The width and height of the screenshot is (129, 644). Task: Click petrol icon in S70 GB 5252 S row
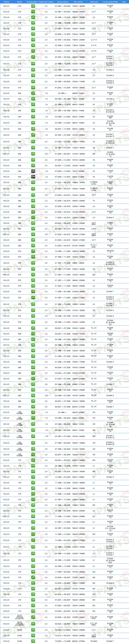click(33, 251)
